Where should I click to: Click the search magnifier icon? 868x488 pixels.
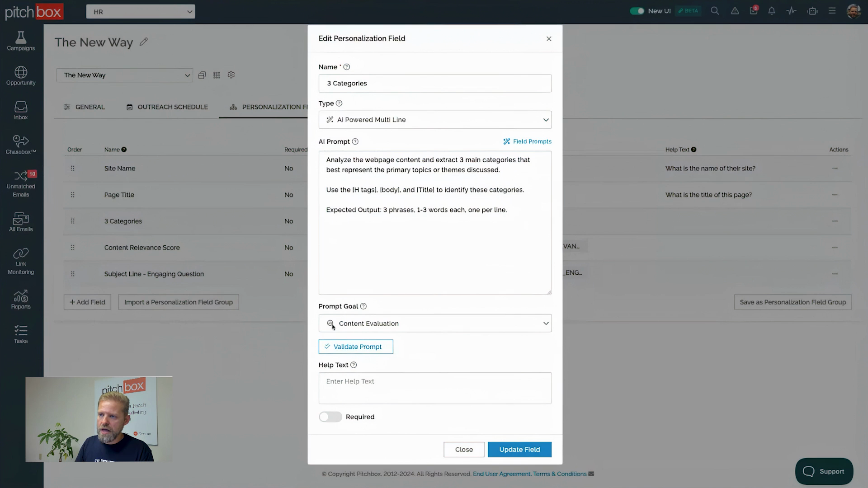click(715, 11)
